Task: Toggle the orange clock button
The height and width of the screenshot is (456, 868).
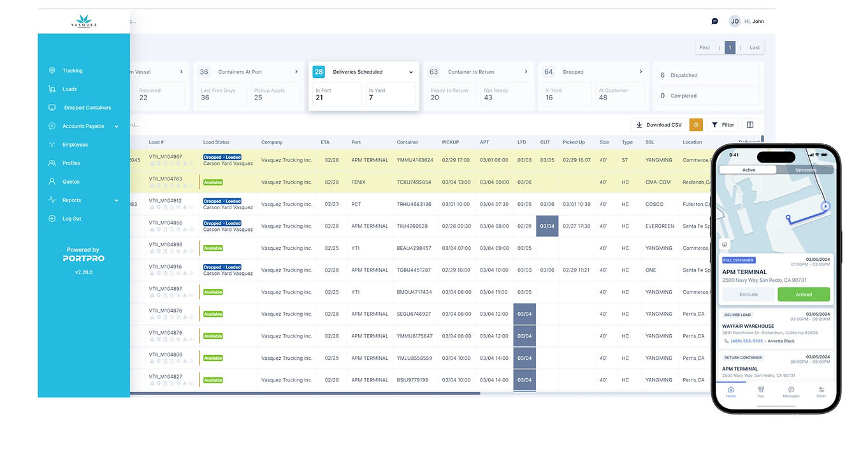Action: click(696, 125)
